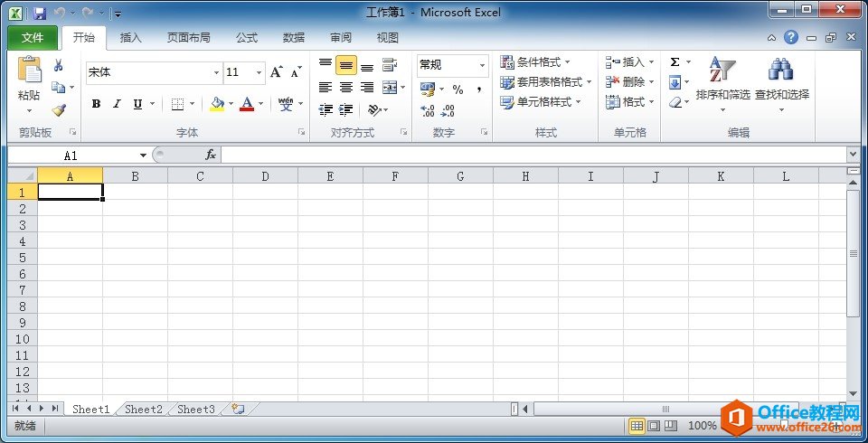Image resolution: width=868 pixels, height=443 pixels.
Task: Switch to the 插入 ribbon tab
Action: tap(130, 38)
